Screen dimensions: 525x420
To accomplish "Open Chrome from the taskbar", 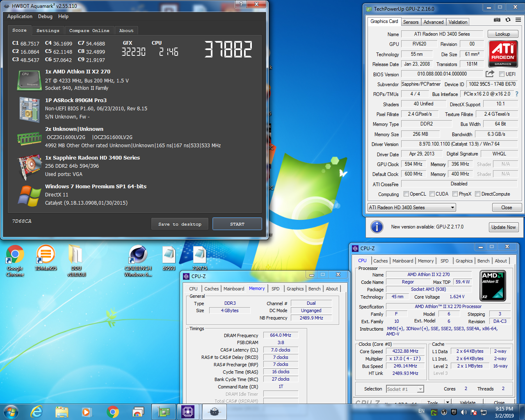I will [113, 412].
